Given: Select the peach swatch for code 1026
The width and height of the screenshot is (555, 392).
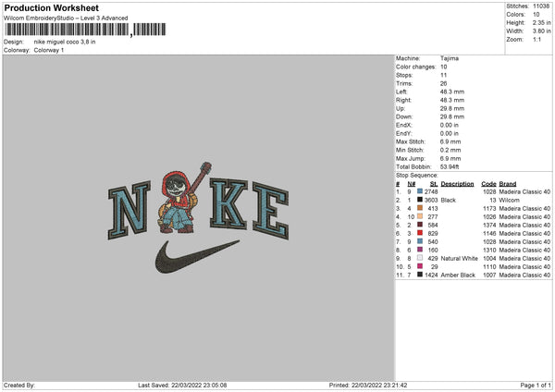Looking at the screenshot, I should pos(420,216).
